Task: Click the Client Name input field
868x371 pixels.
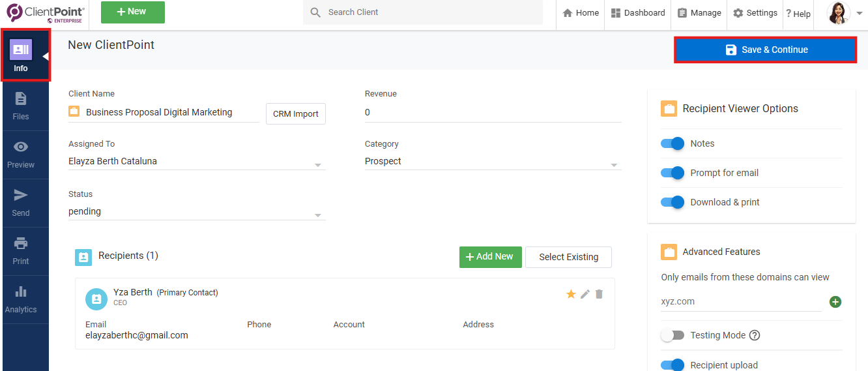Action: (x=172, y=112)
